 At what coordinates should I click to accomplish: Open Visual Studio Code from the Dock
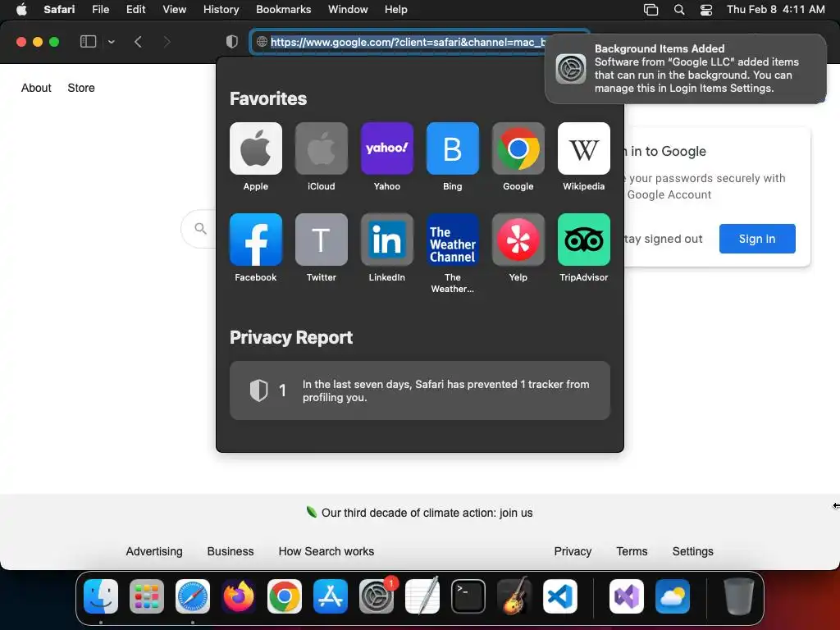559,596
